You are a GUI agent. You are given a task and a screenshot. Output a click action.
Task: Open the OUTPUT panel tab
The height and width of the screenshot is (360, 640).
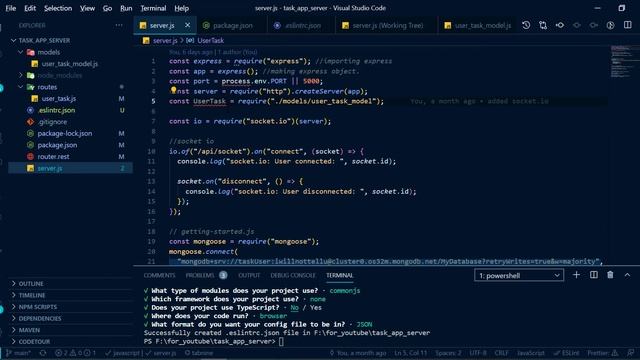(249, 276)
